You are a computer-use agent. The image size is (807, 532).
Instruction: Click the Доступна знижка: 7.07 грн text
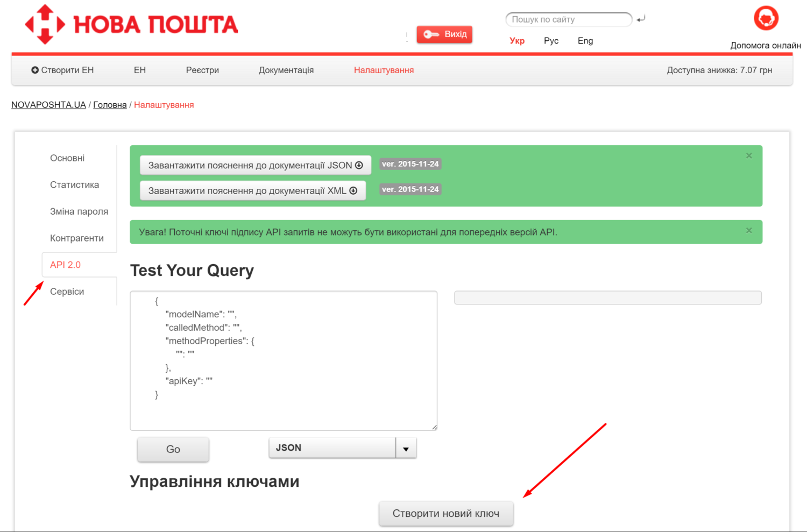pos(719,70)
